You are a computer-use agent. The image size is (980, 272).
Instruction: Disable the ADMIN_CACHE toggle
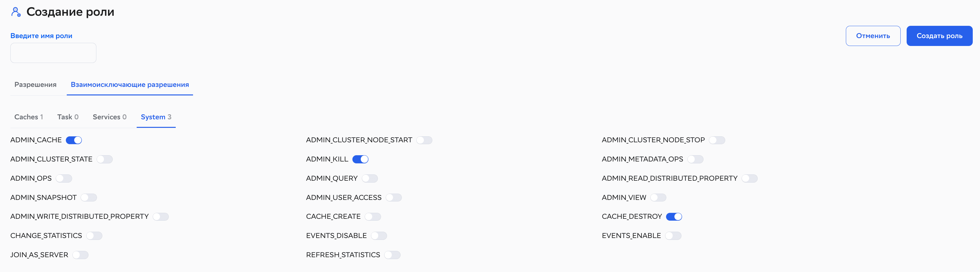74,140
